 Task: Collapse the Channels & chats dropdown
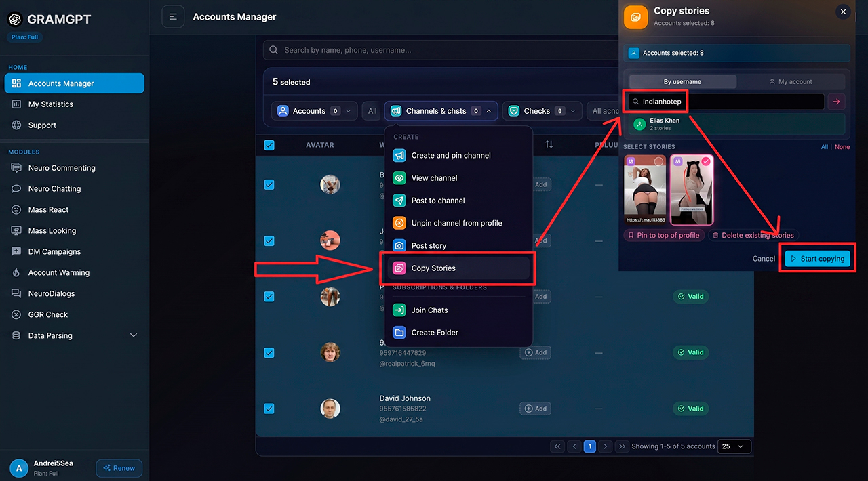click(441, 111)
